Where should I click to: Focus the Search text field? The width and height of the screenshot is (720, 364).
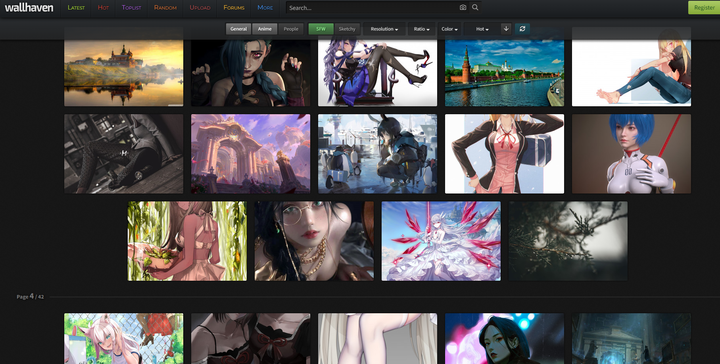pos(372,8)
